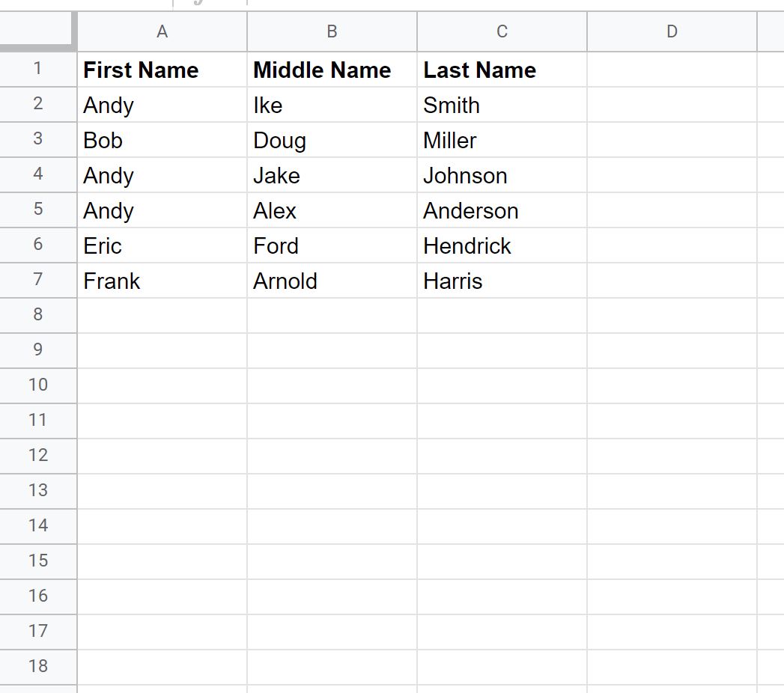This screenshot has height=693, width=784.
Task: Click empty cell D1
Action: [x=672, y=70]
